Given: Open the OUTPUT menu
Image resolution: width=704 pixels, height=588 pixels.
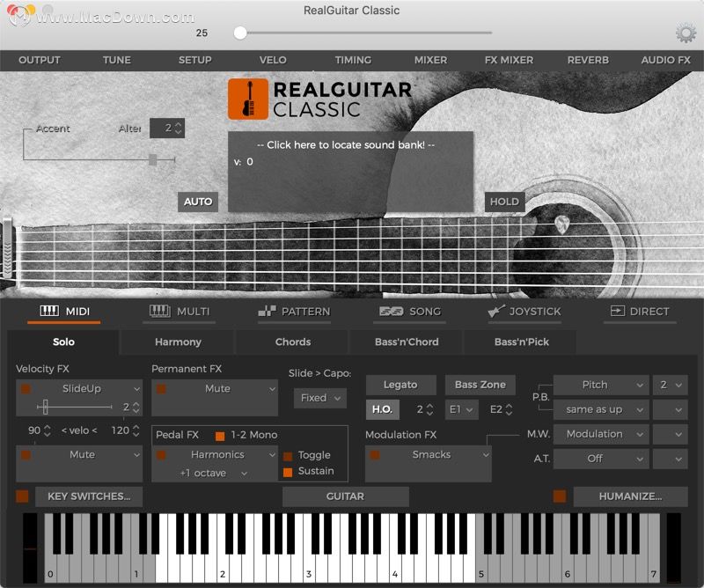Looking at the screenshot, I should click(40, 60).
